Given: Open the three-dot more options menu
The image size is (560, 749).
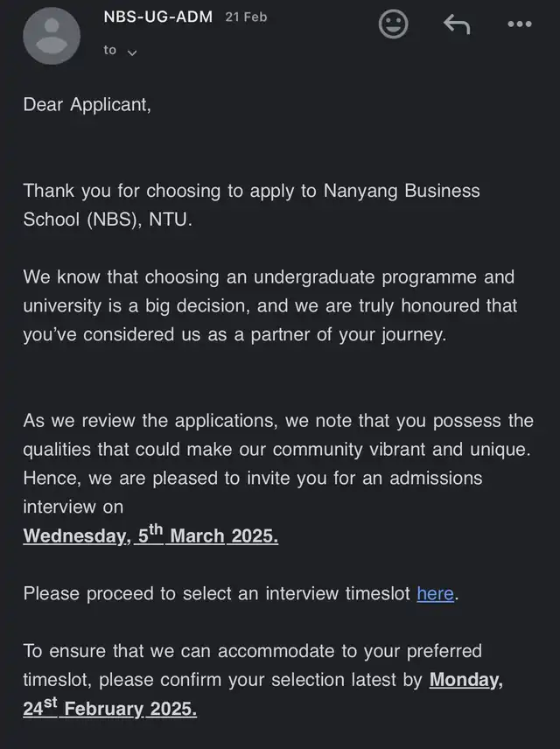Looking at the screenshot, I should [x=520, y=24].
